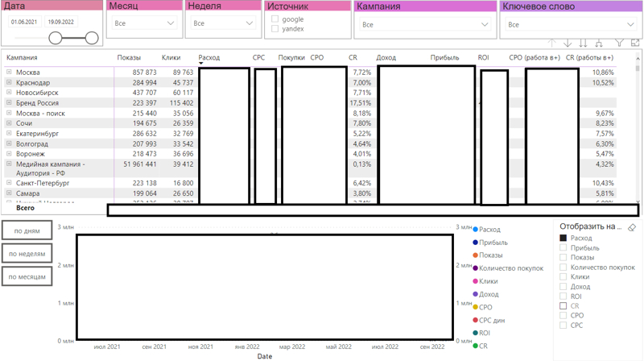Enable drill down mode arrow icon
This screenshot has width=644, height=361.
click(x=568, y=44)
